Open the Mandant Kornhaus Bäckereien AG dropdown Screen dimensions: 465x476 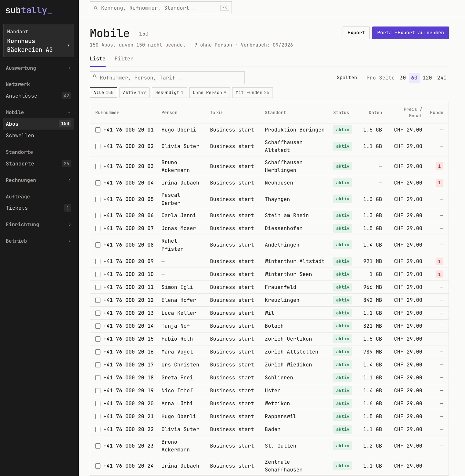pyautogui.click(x=38, y=40)
